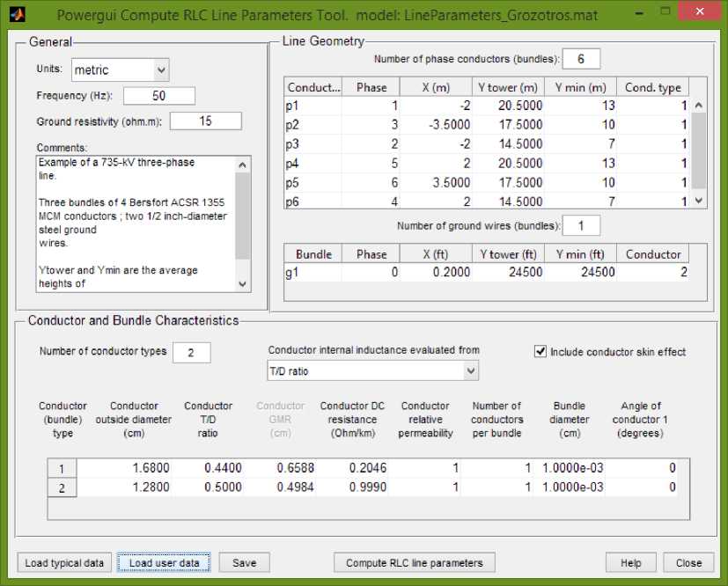Click the Frequency (Hz) input field
Image resolution: width=728 pixels, height=586 pixels.
(x=159, y=96)
